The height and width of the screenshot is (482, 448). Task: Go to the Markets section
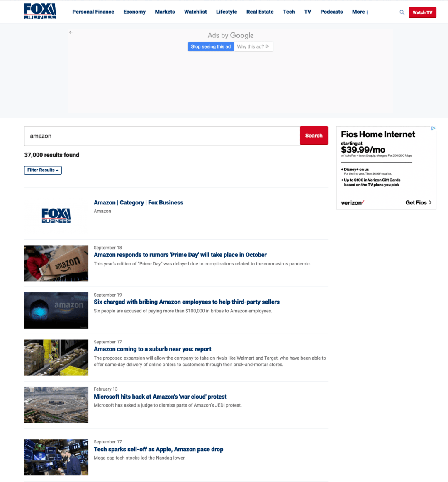pyautogui.click(x=165, y=12)
